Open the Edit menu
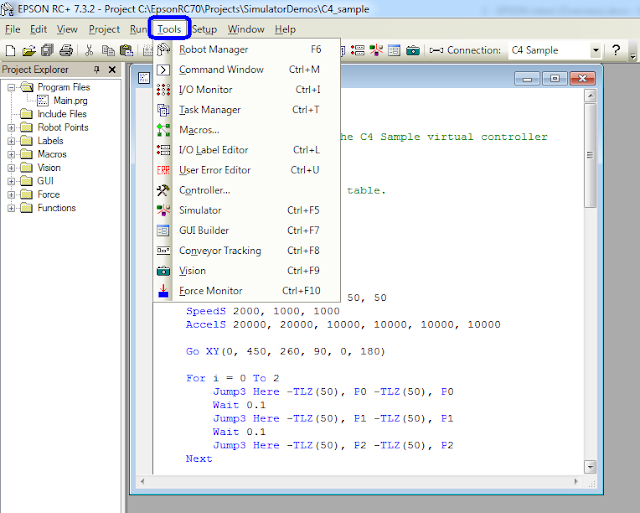This screenshot has width=640, height=513. point(38,29)
